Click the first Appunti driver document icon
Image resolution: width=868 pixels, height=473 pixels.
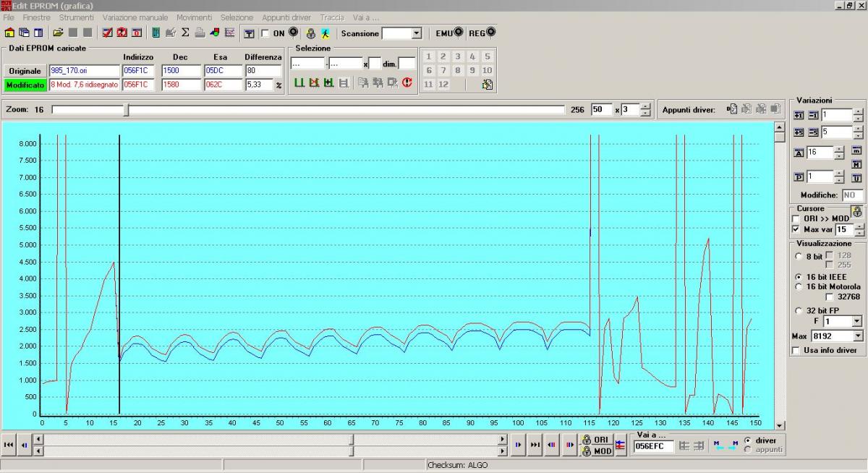tap(732, 109)
